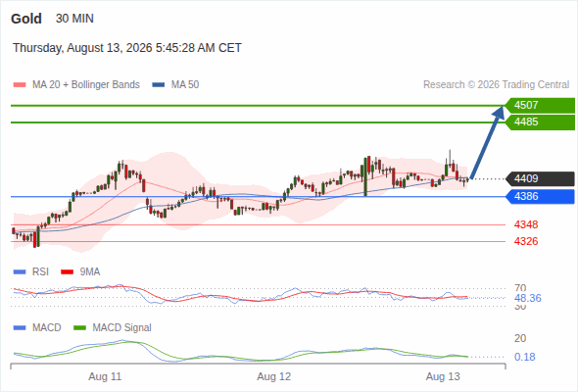Viewport: 578px width, 392px height.
Task: Click the MACD Signal green legend marker
Action: 79,328
